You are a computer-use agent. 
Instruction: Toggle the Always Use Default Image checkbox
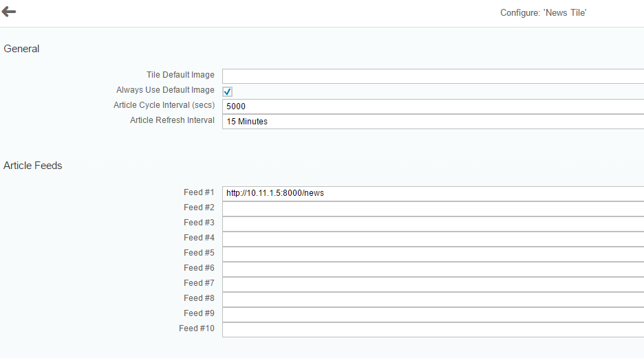click(228, 91)
